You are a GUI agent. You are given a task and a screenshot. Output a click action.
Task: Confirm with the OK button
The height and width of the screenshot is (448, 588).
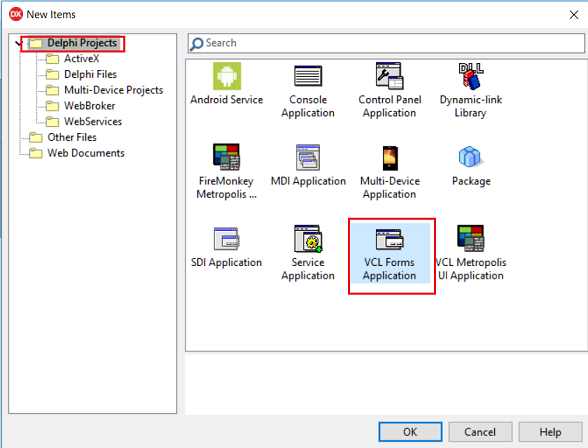click(x=410, y=432)
